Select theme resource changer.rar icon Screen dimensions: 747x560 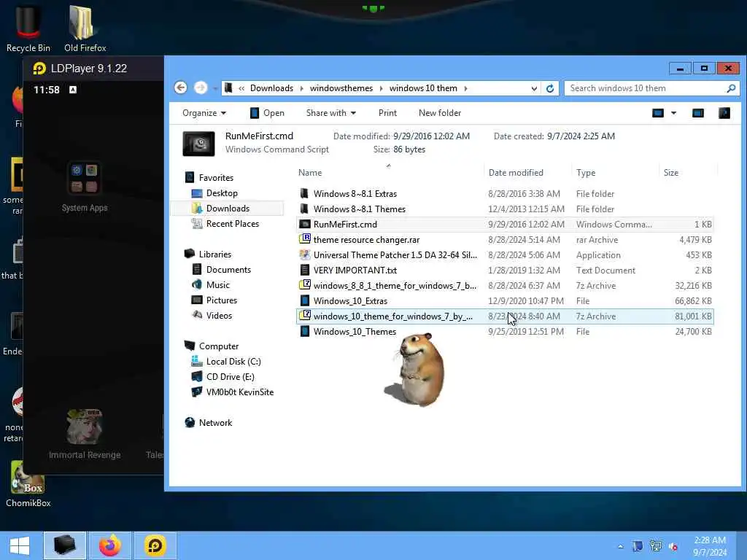(x=304, y=239)
